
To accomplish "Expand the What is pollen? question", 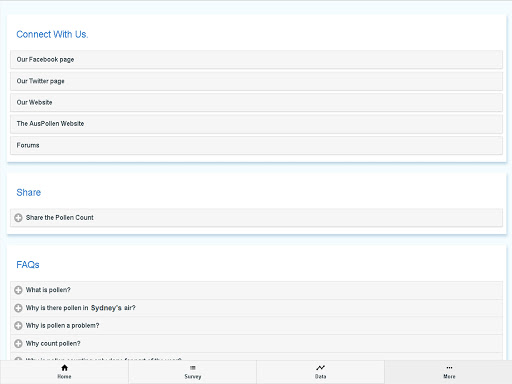I will [256, 290].
